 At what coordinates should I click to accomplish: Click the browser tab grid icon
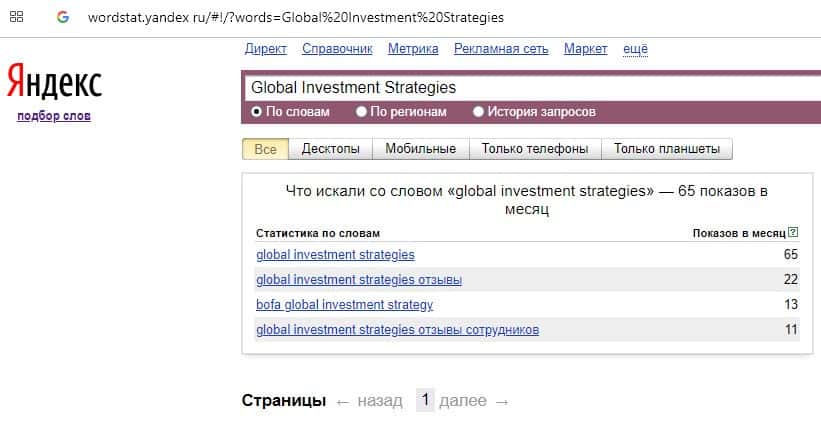(17, 17)
